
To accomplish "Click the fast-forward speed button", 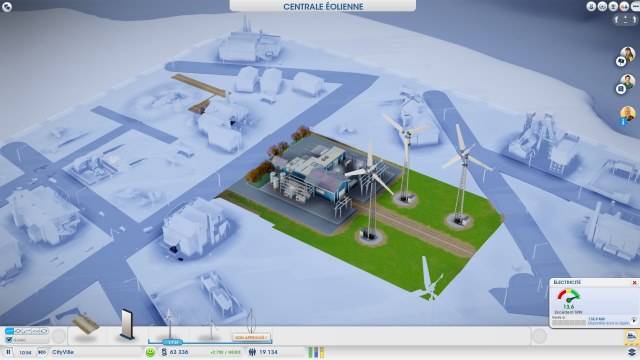I will click(x=42, y=352).
